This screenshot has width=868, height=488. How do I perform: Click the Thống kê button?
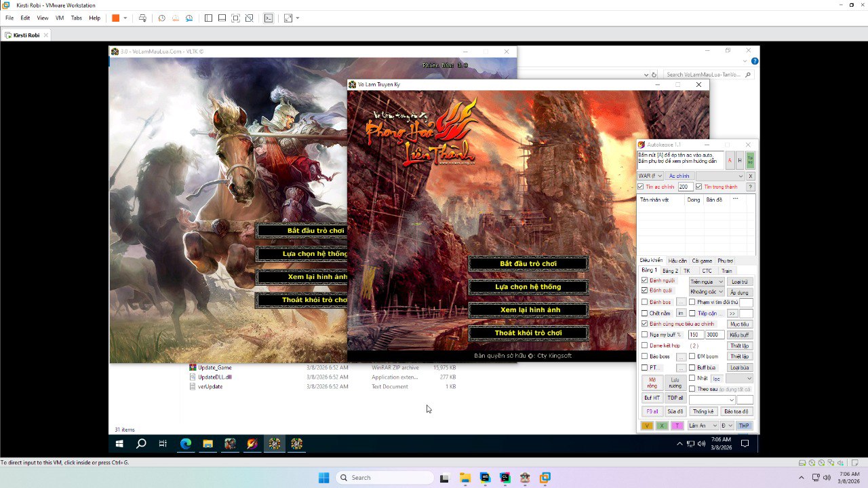coord(703,411)
